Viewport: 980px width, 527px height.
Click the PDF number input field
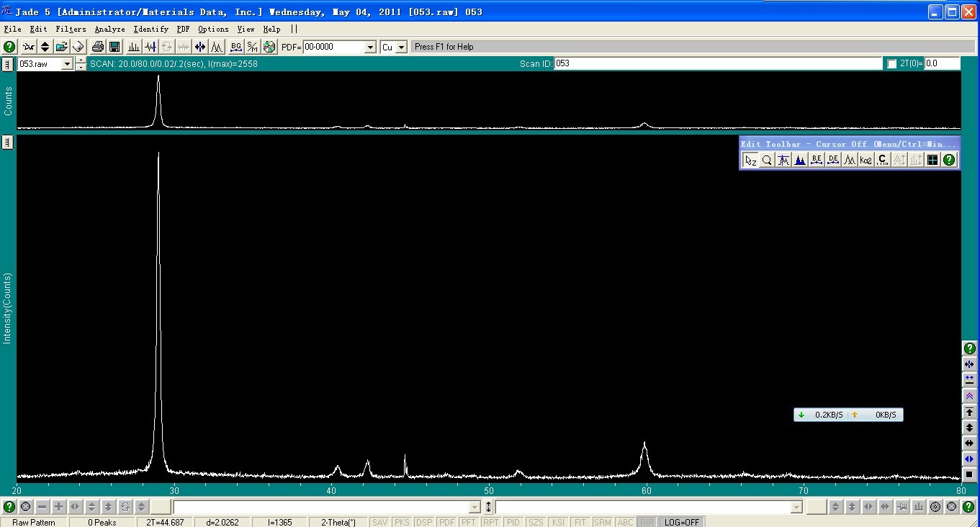point(334,47)
